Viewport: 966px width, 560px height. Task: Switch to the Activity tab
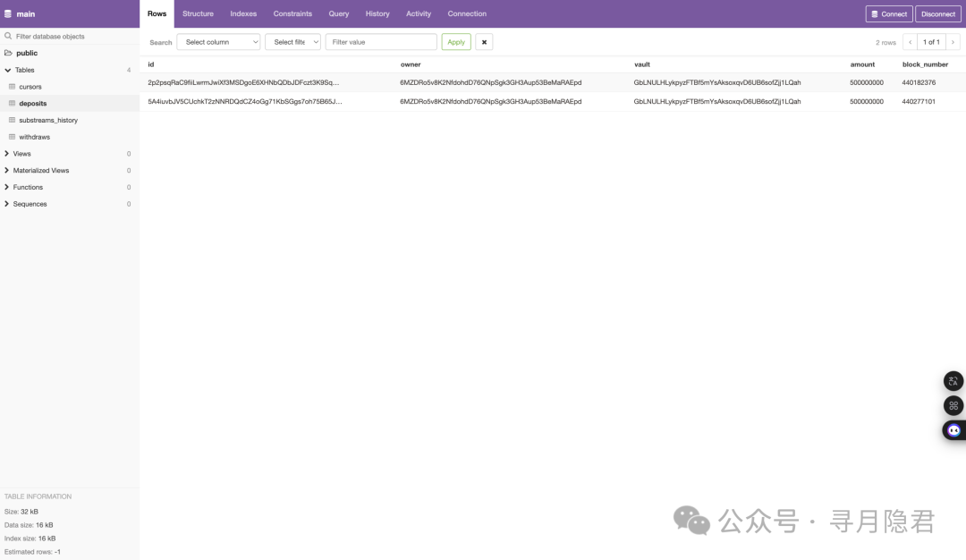419,13
